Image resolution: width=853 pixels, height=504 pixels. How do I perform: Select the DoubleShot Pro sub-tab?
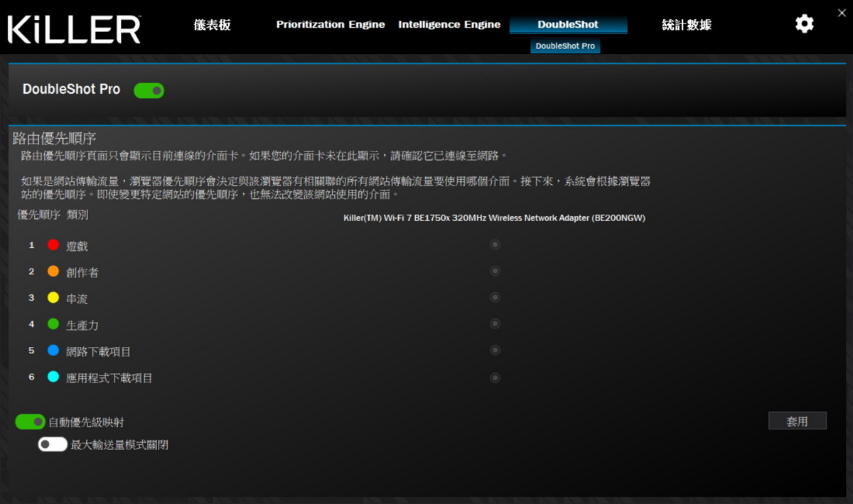click(x=565, y=46)
